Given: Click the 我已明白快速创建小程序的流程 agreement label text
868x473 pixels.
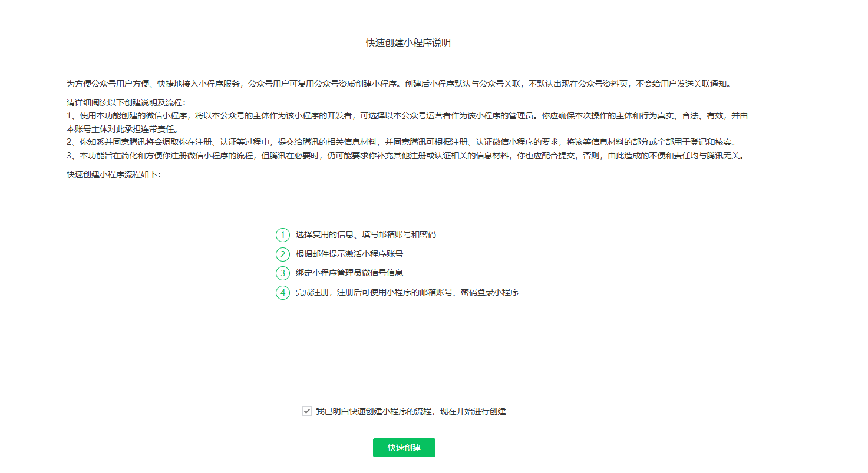Looking at the screenshot, I should [x=411, y=411].
